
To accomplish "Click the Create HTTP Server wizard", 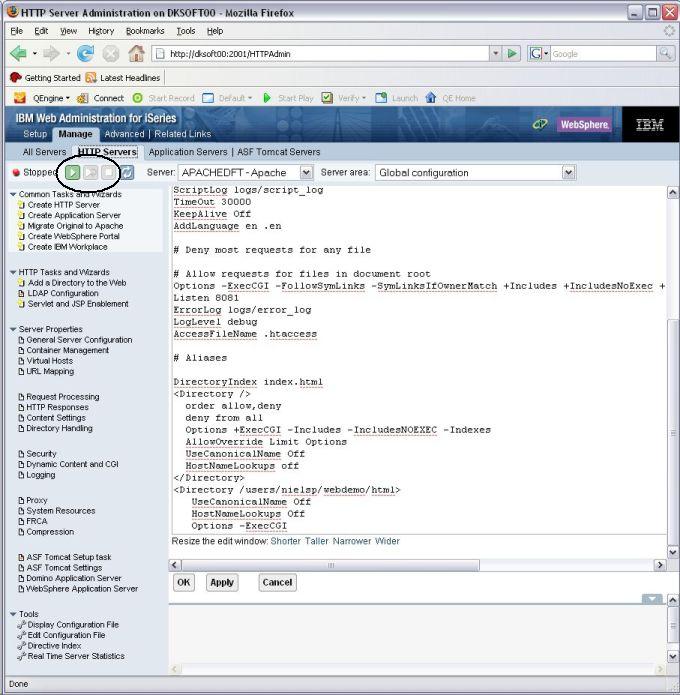I will coord(63,205).
